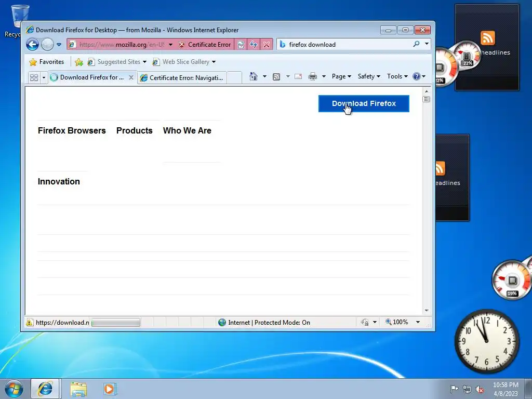Open the Favorites center
This screenshot has width=532, height=399.
(x=46, y=62)
